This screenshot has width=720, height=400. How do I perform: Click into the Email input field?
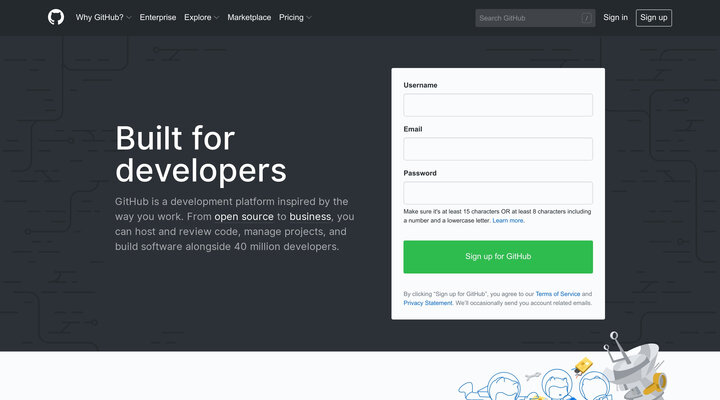(x=498, y=149)
